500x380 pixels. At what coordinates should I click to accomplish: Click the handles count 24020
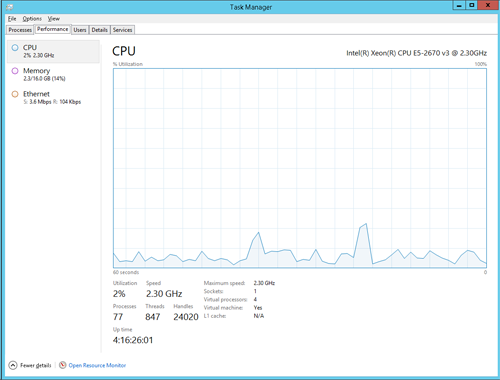pyautogui.click(x=186, y=317)
